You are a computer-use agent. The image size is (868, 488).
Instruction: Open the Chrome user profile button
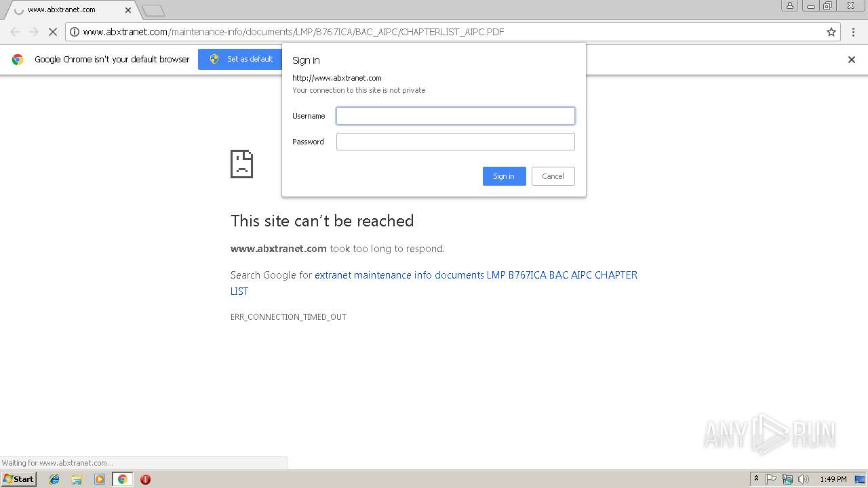(x=790, y=5)
